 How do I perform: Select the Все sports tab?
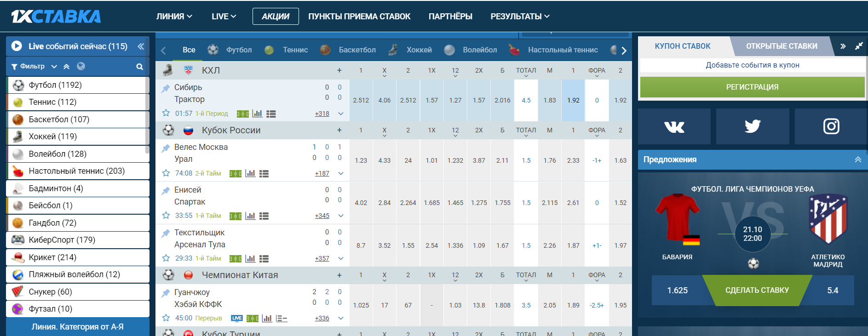click(x=189, y=50)
